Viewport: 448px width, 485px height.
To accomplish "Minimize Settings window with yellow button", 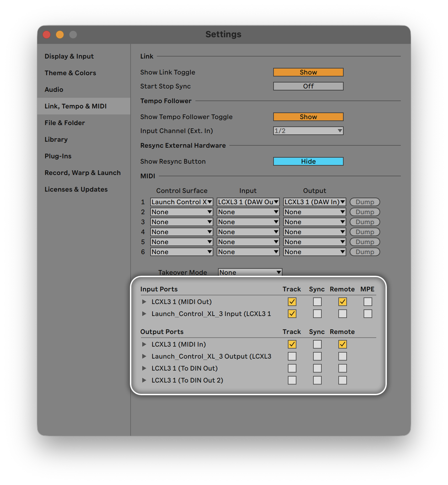I will pyautogui.click(x=60, y=35).
